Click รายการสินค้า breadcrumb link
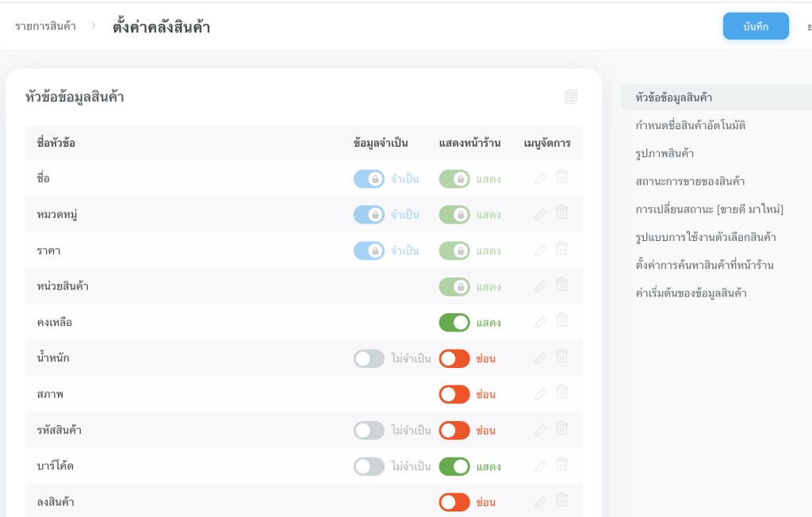This screenshot has height=517, width=812. (45, 26)
